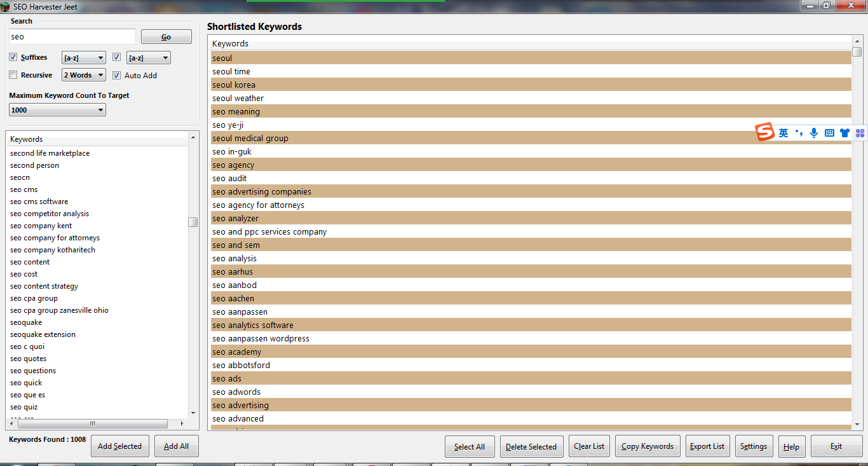Open the soft keyboard icon in IME bar
Image resolution: width=868 pixels, height=466 pixels.
(x=829, y=133)
